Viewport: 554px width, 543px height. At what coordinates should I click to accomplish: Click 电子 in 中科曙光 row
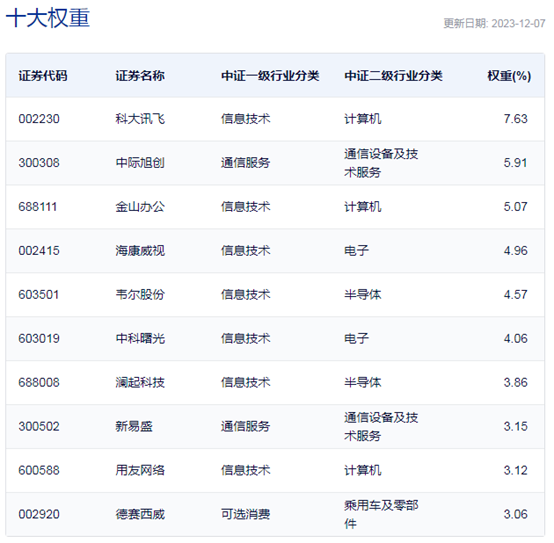[356, 338]
